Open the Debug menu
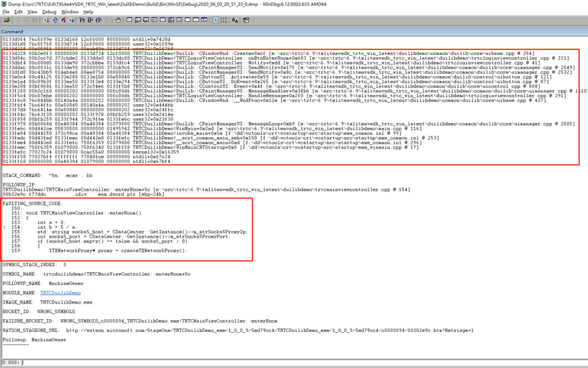This screenshot has width=588, height=368. [49, 12]
